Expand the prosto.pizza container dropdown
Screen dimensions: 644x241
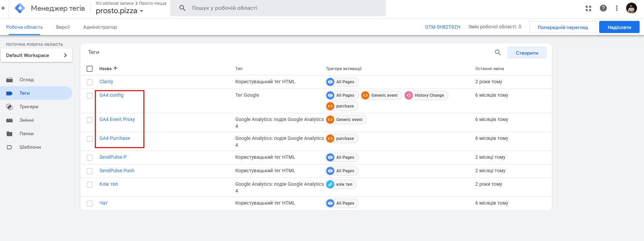(x=120, y=11)
